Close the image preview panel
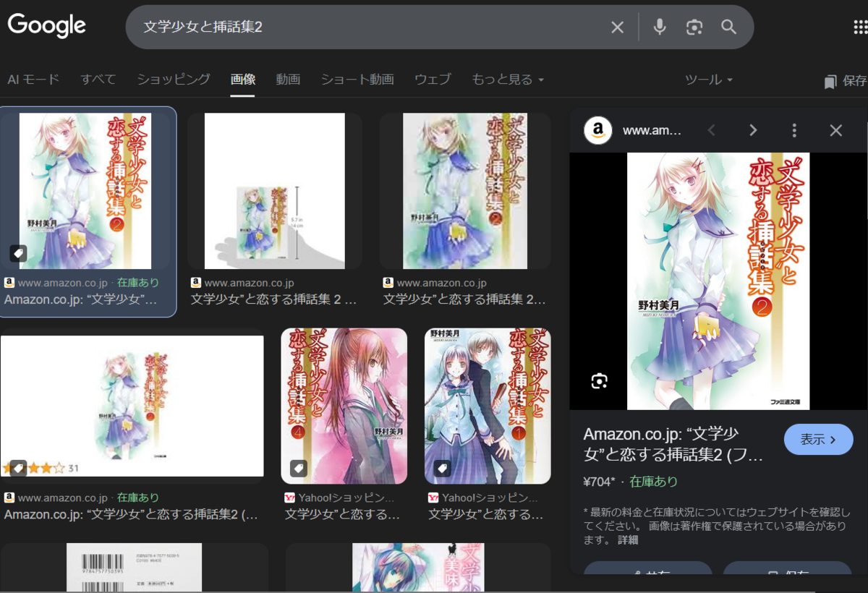Viewport: 868px width, 593px height. pos(836,130)
